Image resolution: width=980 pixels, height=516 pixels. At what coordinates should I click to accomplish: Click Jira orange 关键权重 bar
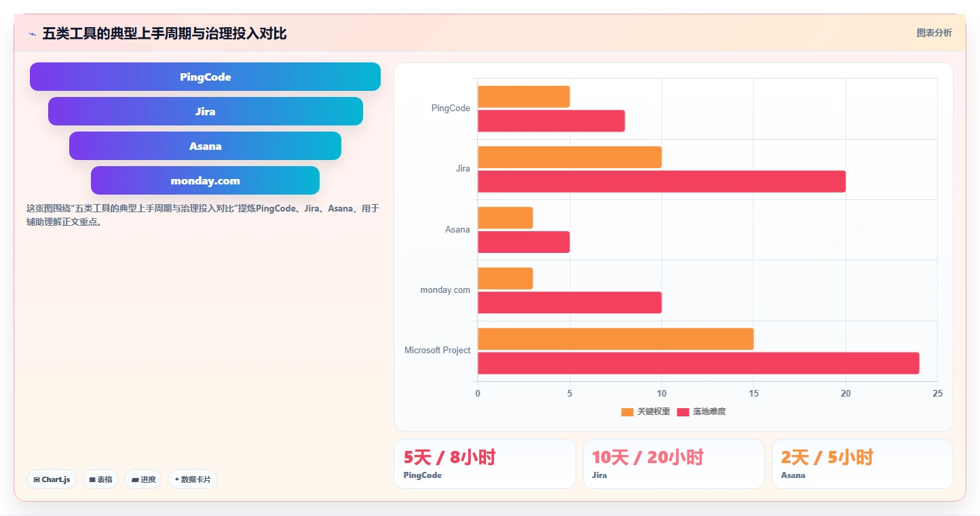569,157
